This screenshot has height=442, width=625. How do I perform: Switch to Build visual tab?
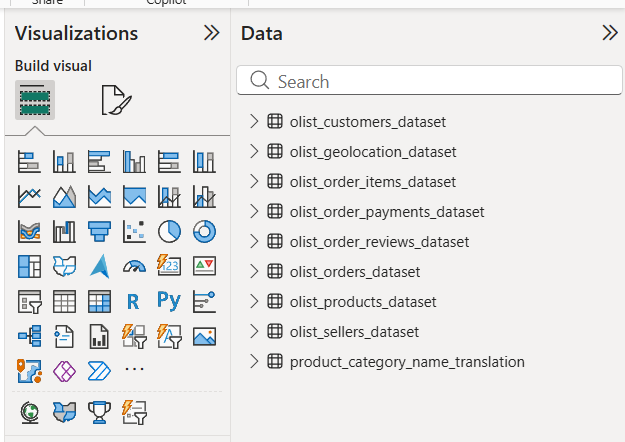[x=35, y=100]
